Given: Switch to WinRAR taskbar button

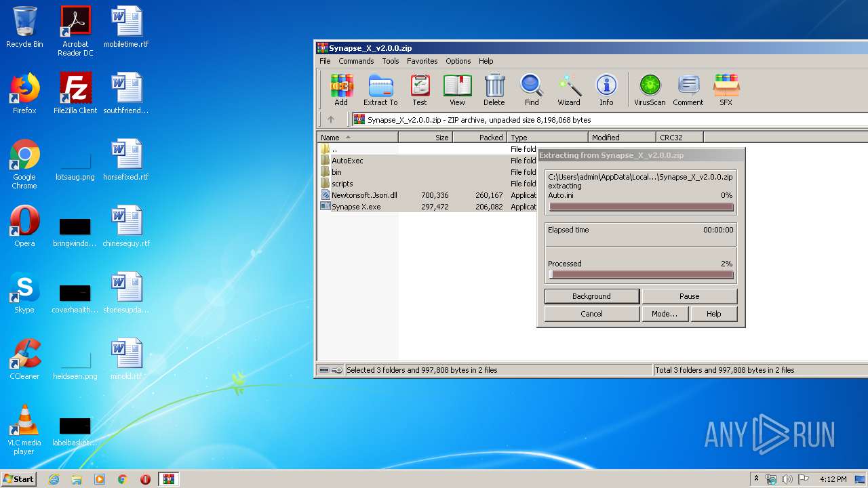Looking at the screenshot, I should [x=168, y=479].
